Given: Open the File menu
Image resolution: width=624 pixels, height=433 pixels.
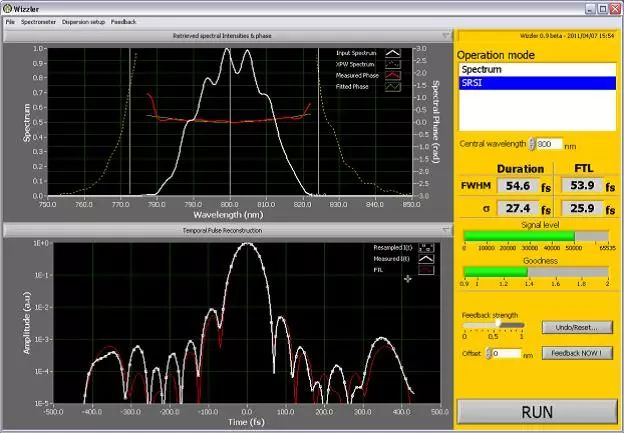Looking at the screenshot, I should [x=10, y=21].
